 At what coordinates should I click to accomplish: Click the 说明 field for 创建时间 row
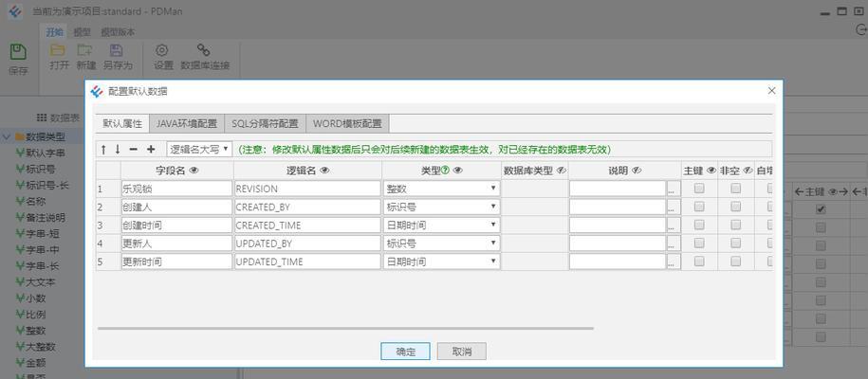tap(618, 226)
